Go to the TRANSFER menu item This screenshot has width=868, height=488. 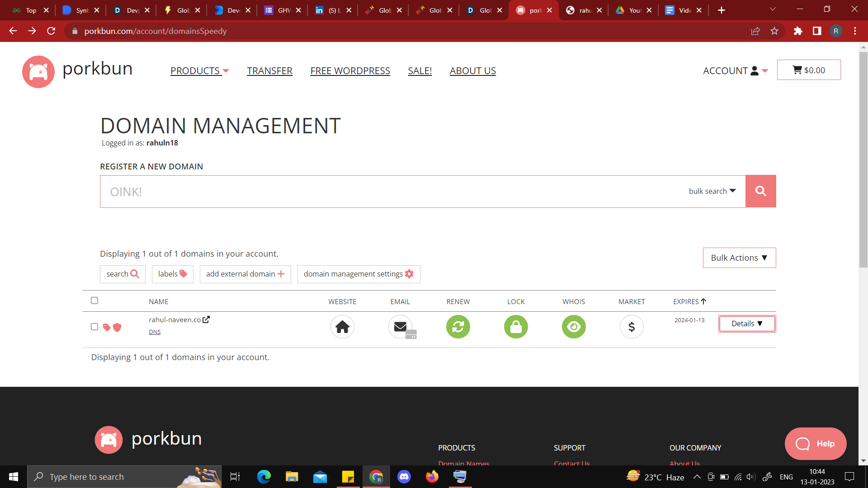coord(269,71)
